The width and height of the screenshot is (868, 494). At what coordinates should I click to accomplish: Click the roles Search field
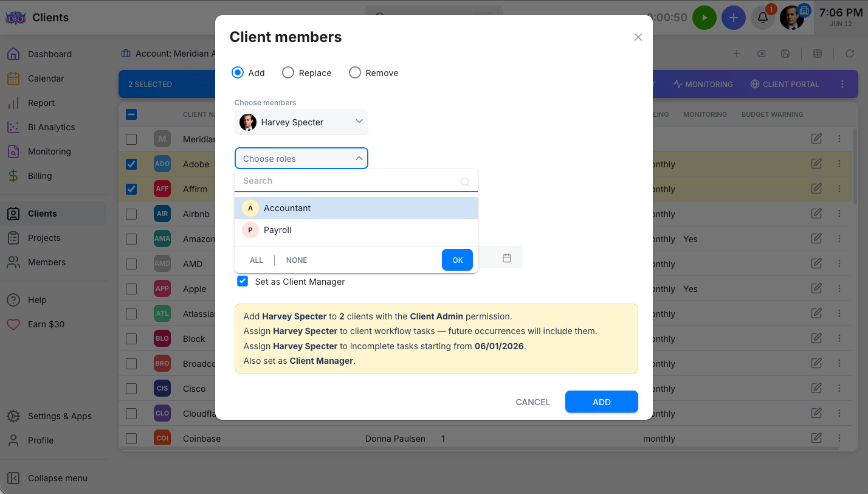tap(356, 181)
